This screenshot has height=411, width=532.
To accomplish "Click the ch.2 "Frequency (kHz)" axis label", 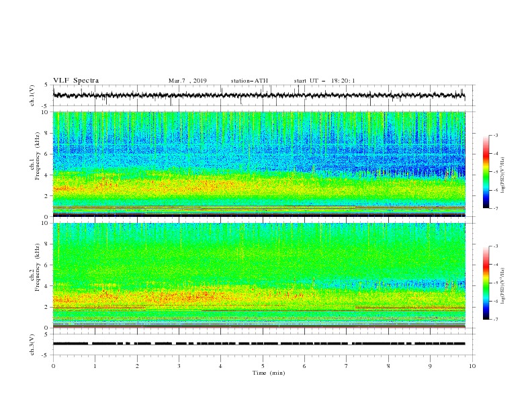I will click(38, 267).
